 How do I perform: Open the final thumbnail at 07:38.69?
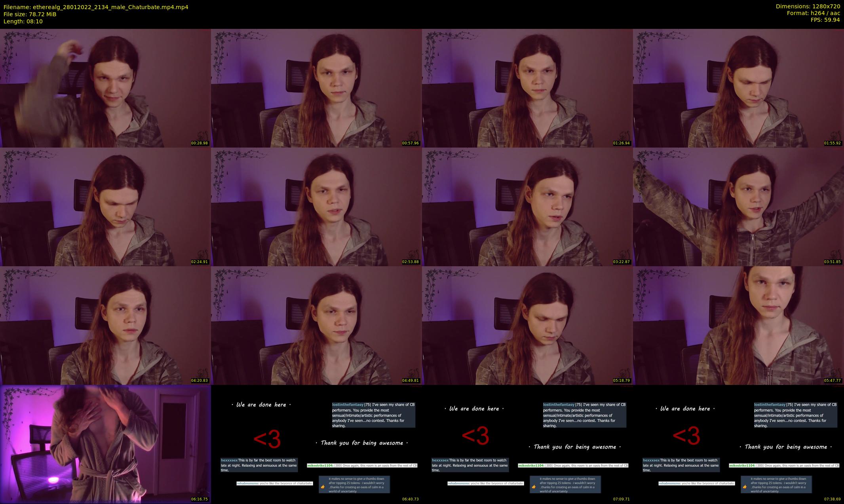738,444
